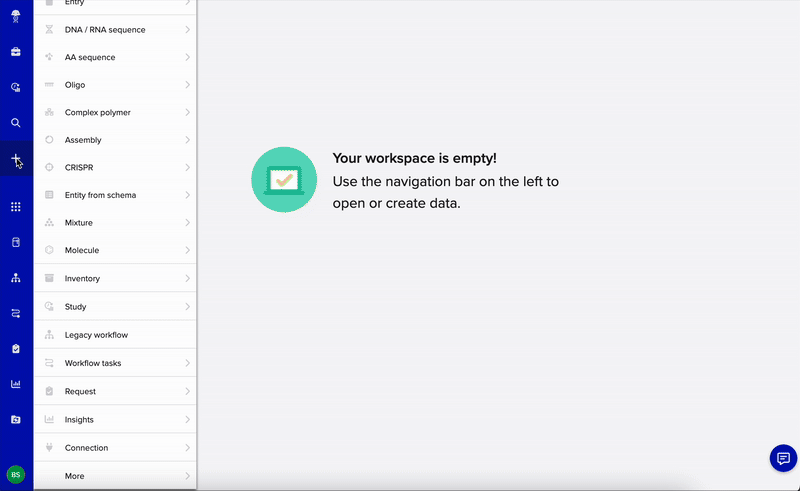Image resolution: width=800 pixels, height=491 pixels.
Task: Expand the More submenu chevron
Action: (187, 476)
